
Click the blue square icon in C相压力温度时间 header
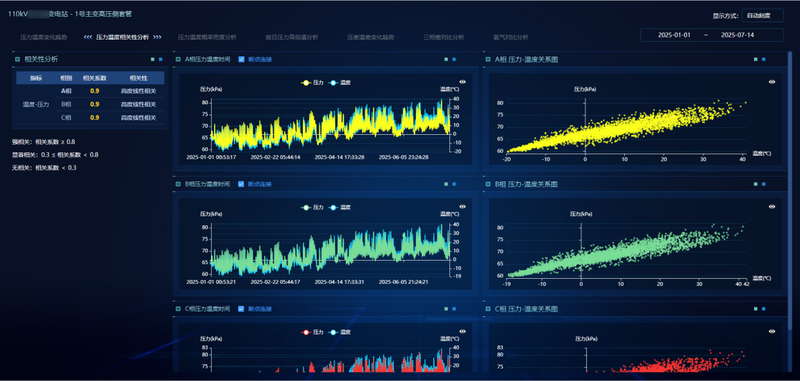coord(454,309)
